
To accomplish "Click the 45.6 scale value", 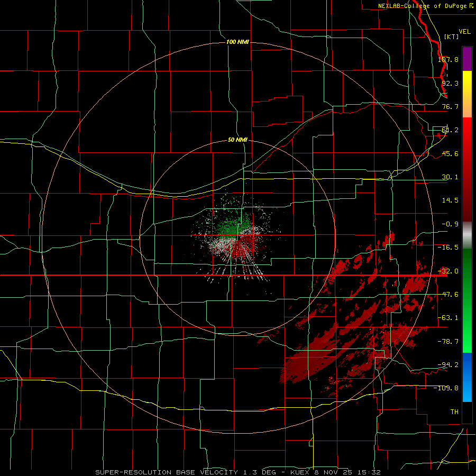I will coord(450,153).
